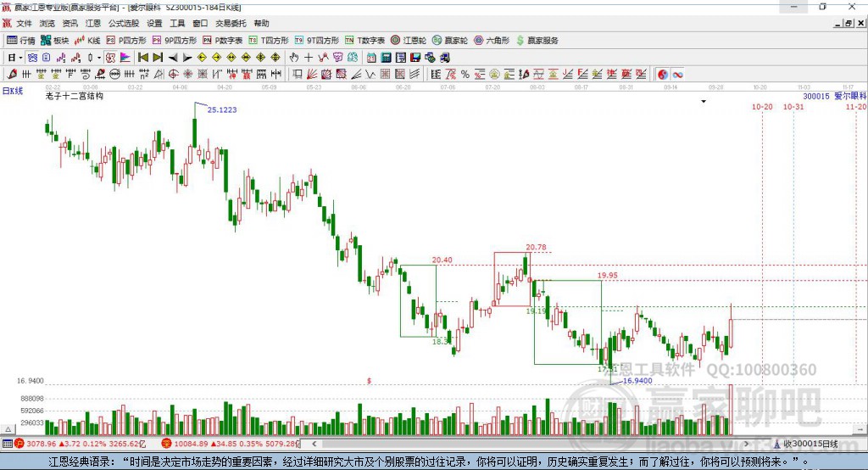The height and width of the screenshot is (470, 868).
Task: Open the 行情 quotes view
Action: coord(21,41)
